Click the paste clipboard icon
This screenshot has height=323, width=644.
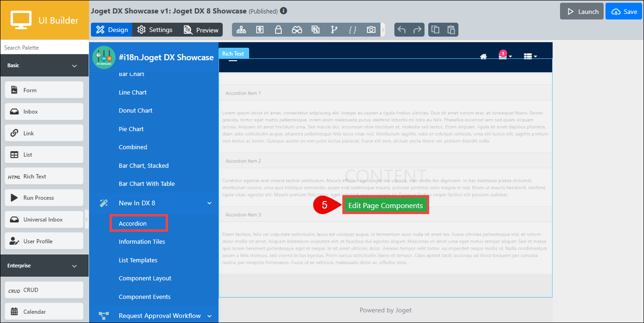[x=451, y=30]
